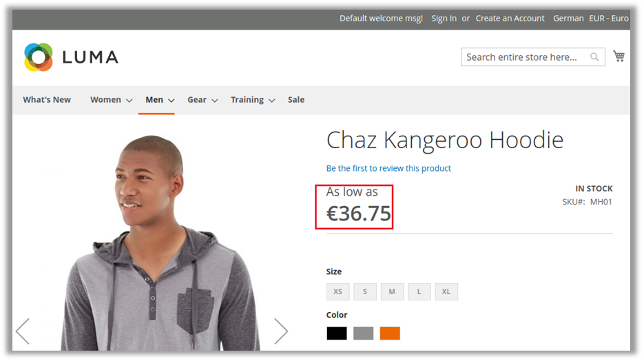Open the shopping cart
Screen dimensions: 644x361
pos(619,56)
